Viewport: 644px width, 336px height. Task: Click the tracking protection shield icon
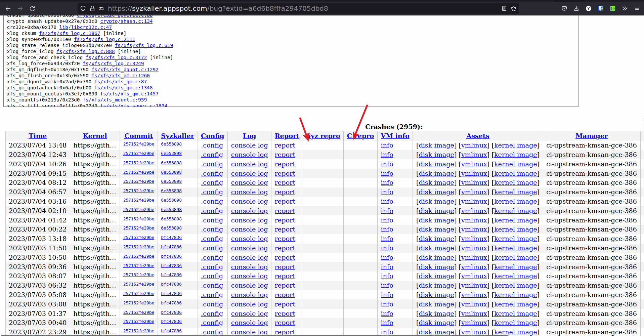(x=83, y=8)
